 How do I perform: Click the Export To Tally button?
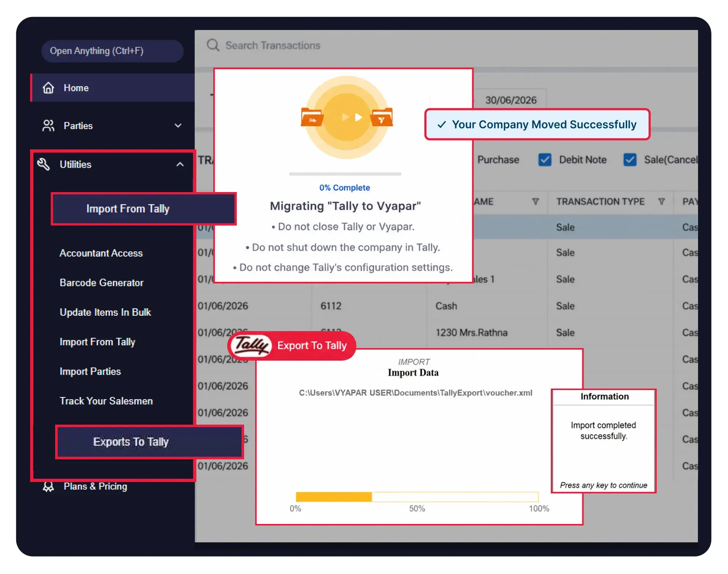tap(292, 346)
